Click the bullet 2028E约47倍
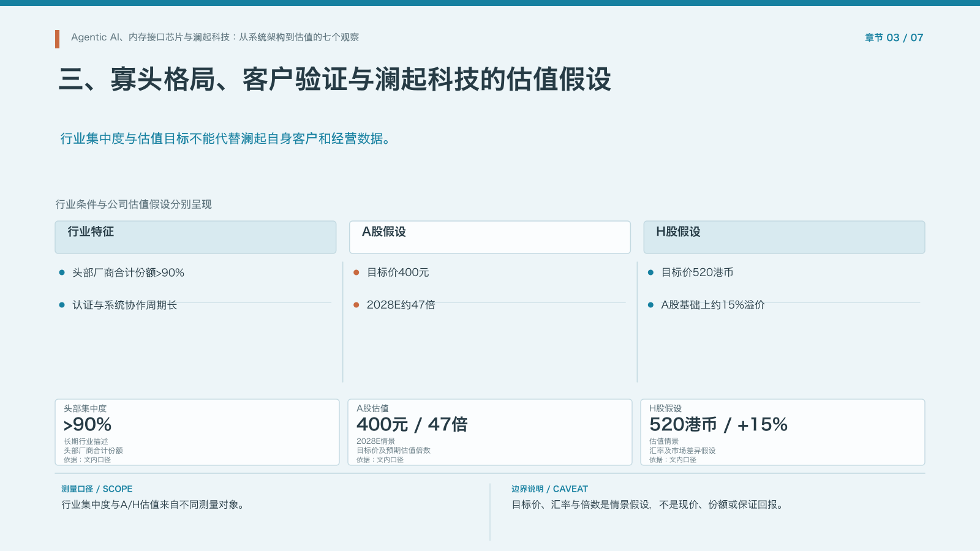This screenshot has width=980, height=551. click(x=401, y=305)
